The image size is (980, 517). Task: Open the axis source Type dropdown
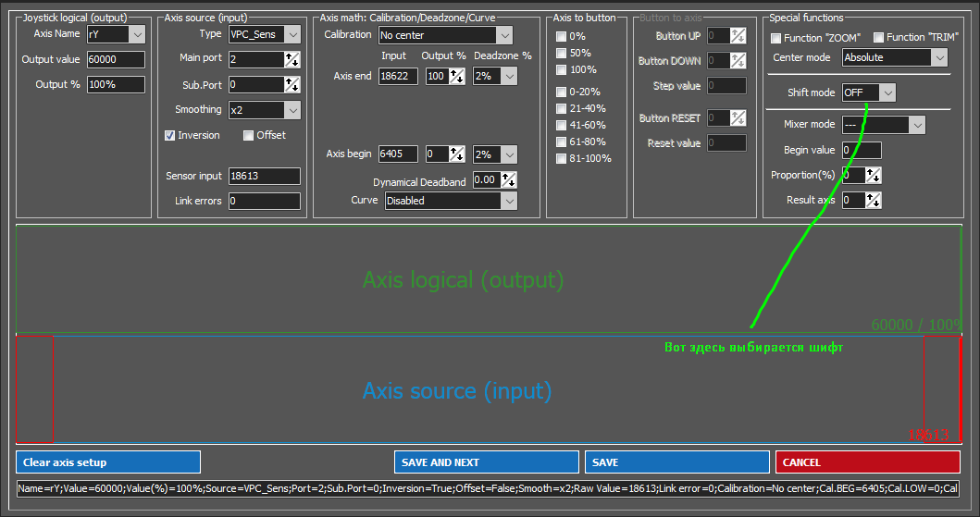292,34
